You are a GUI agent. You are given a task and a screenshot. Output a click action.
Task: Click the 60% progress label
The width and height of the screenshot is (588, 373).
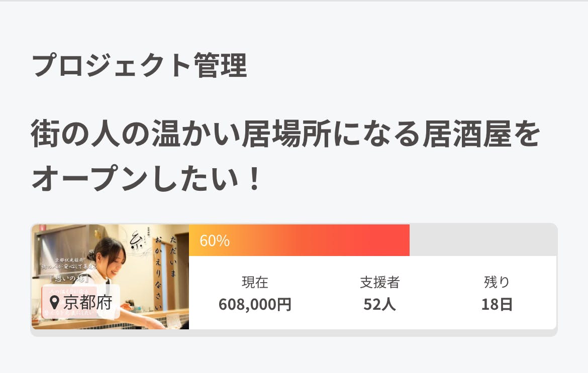click(215, 241)
